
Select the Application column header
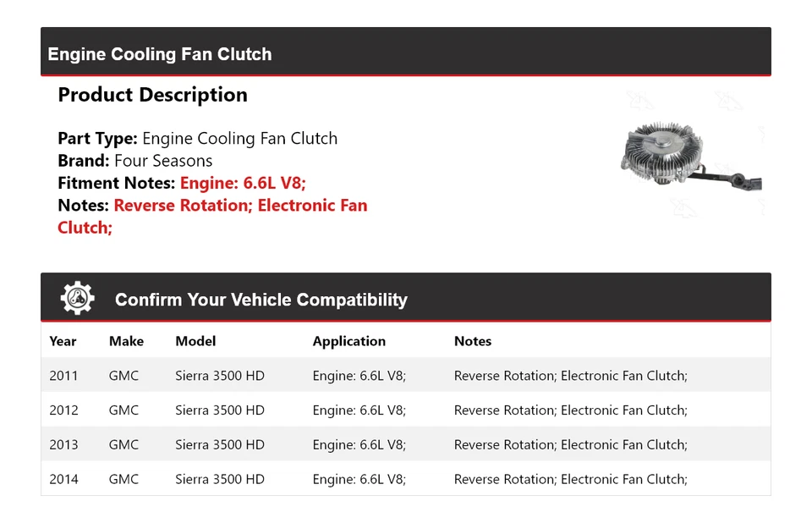tap(348, 341)
